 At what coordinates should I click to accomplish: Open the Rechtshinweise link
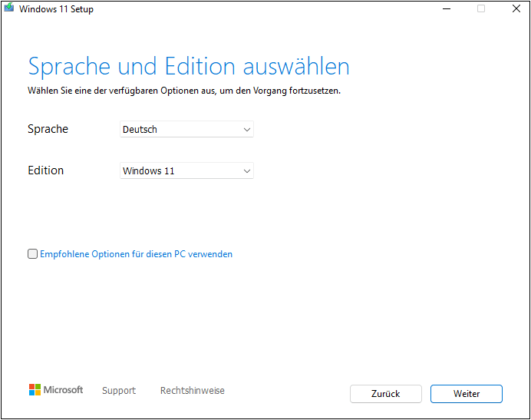click(192, 391)
